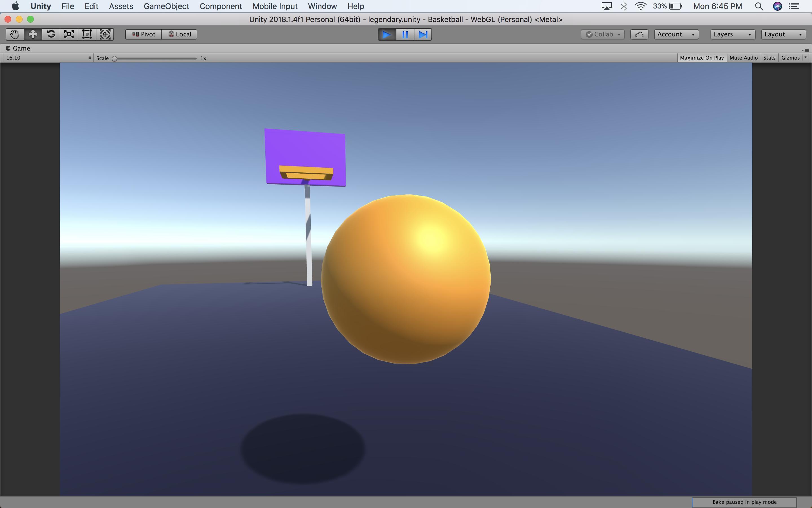Image resolution: width=812 pixels, height=508 pixels.
Task: Open the Edit menu
Action: pos(91,6)
